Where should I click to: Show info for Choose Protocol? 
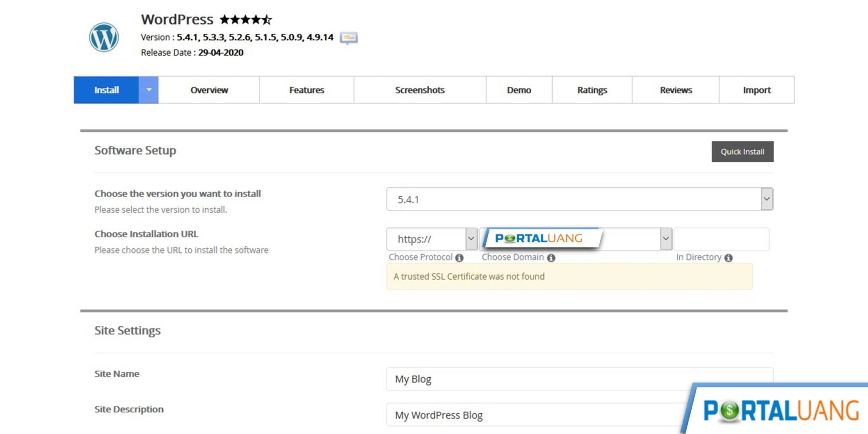[459, 258]
